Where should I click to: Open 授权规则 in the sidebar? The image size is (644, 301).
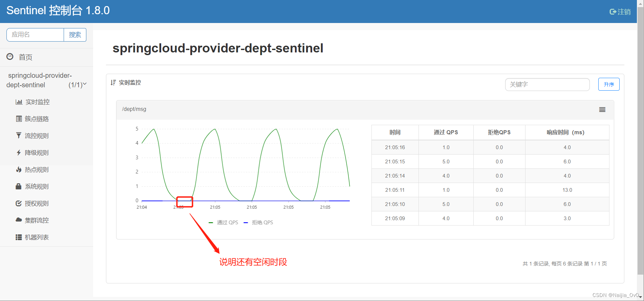(x=37, y=203)
